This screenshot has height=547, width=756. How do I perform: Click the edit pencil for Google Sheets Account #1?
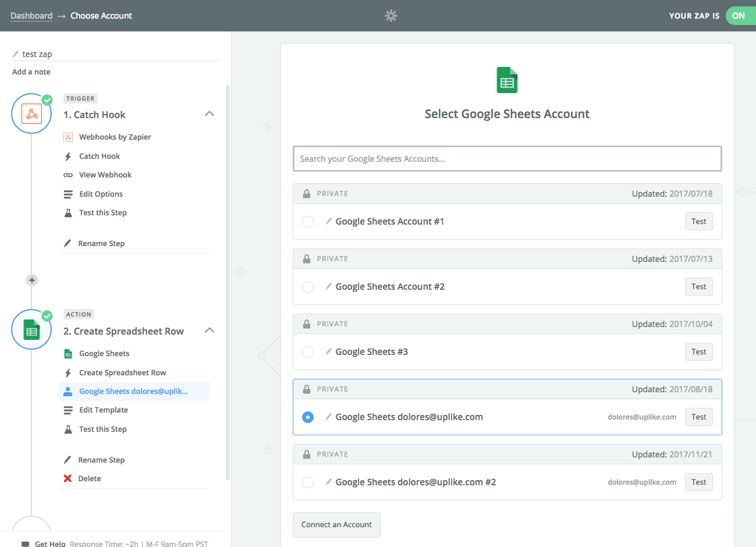point(329,221)
